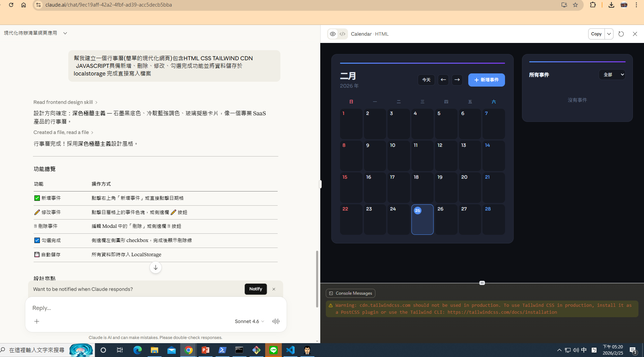The width and height of the screenshot is (644, 357).
Task: Go to previous month with left arrow
Action: coord(443,80)
